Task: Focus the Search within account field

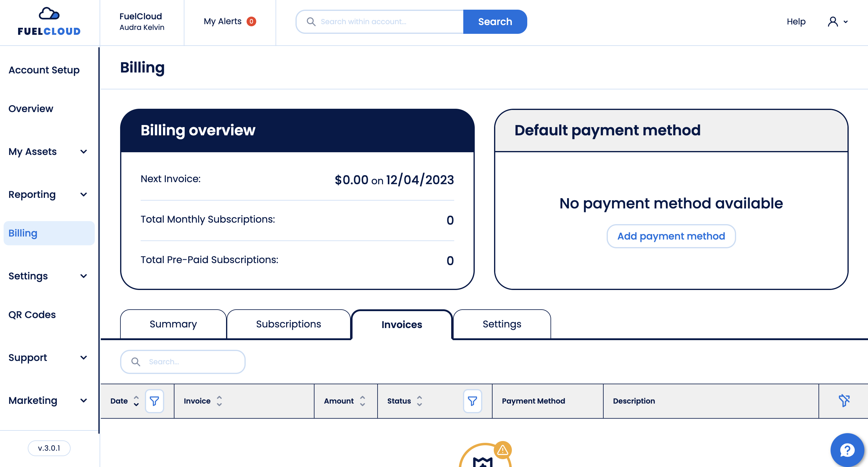Action: (380, 21)
